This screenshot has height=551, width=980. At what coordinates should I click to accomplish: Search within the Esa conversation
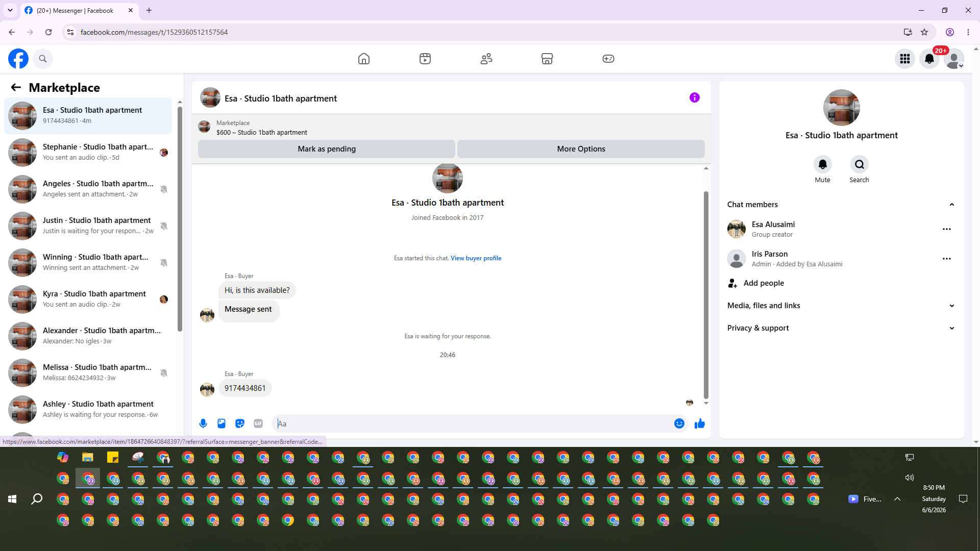(860, 164)
